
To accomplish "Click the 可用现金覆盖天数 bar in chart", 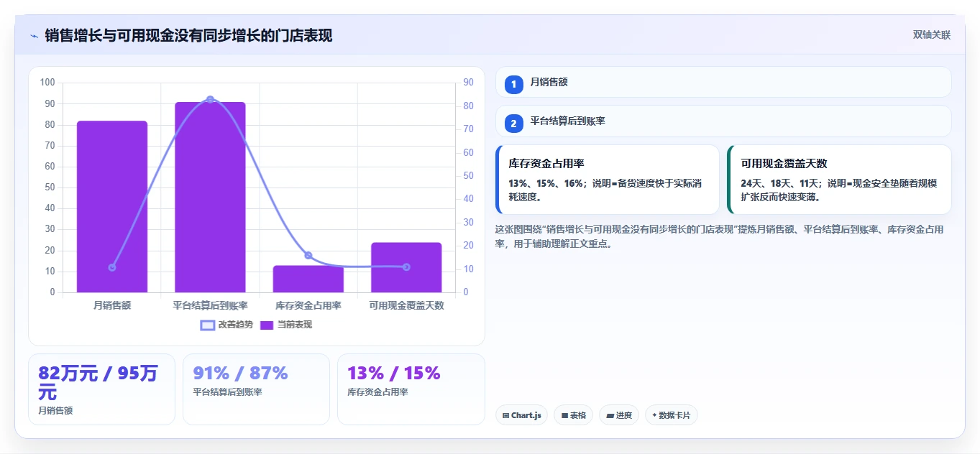I will (406, 267).
